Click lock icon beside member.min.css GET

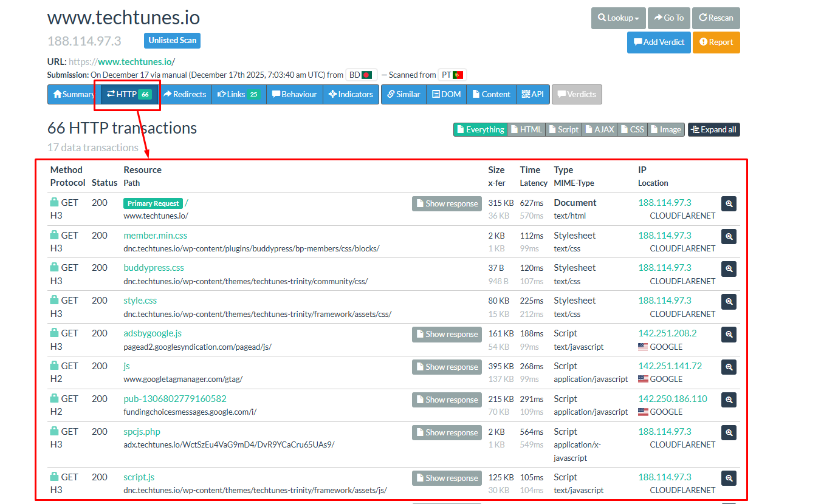click(x=55, y=236)
